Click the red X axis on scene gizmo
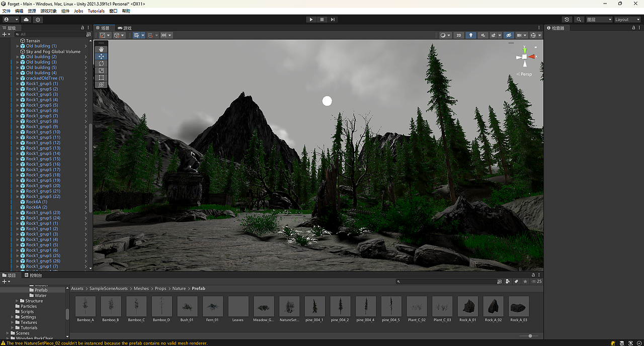Viewport: 644px width, 346px height. pyautogui.click(x=532, y=56)
